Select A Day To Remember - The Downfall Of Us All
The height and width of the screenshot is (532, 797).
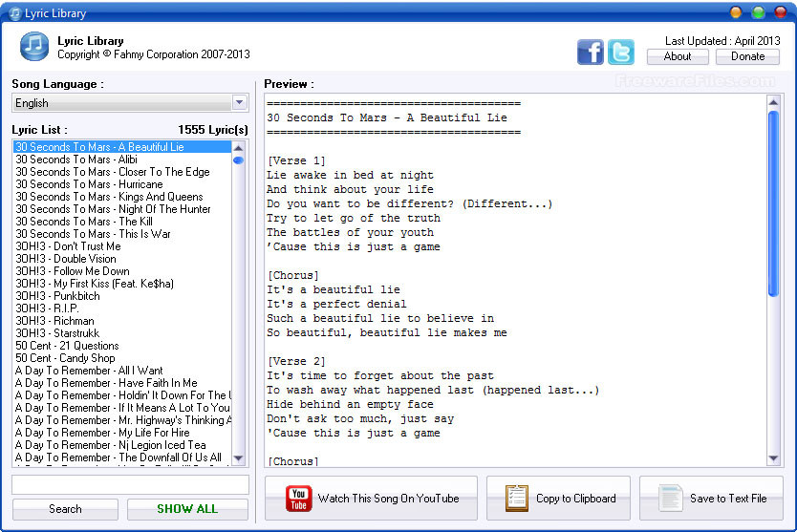[122, 458]
